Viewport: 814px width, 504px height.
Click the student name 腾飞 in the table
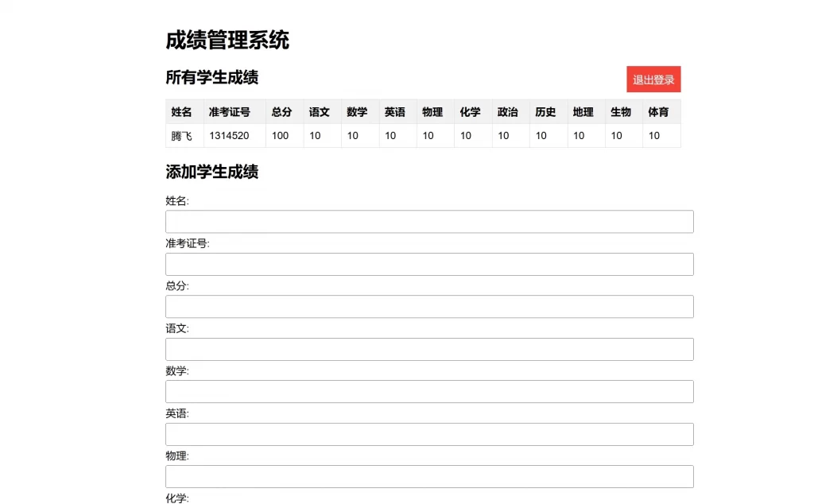tap(181, 135)
